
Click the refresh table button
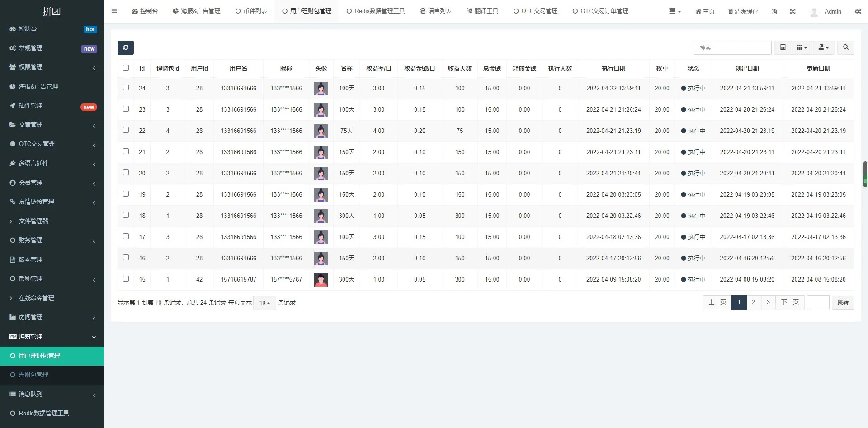coord(126,47)
